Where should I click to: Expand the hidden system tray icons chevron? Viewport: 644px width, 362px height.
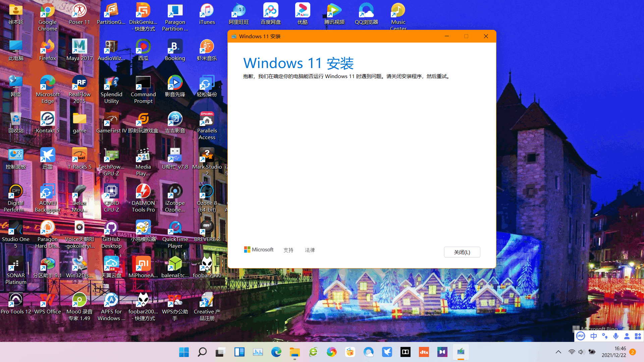pyautogui.click(x=558, y=352)
